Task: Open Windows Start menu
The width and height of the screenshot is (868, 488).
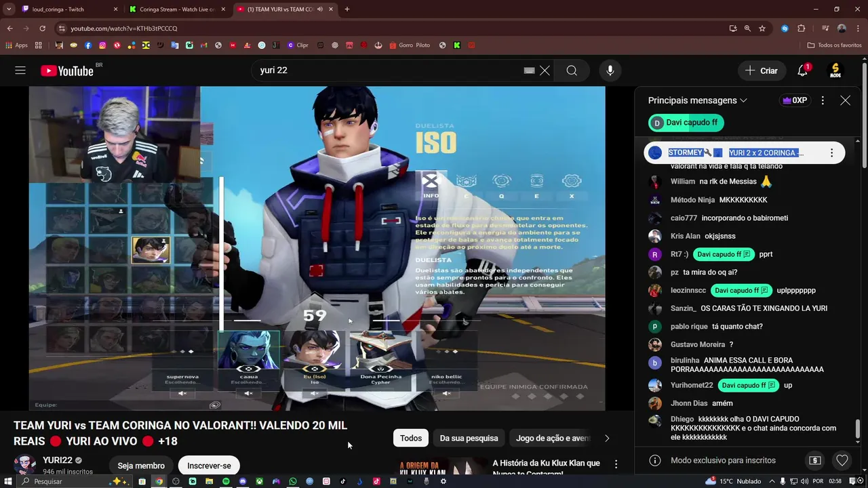Action: pos(8,481)
